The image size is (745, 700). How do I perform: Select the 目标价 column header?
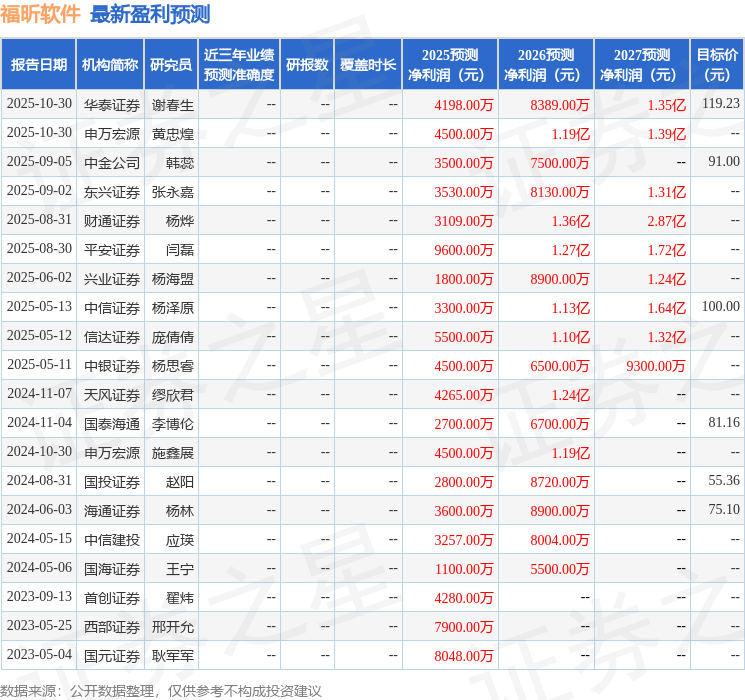(717, 65)
